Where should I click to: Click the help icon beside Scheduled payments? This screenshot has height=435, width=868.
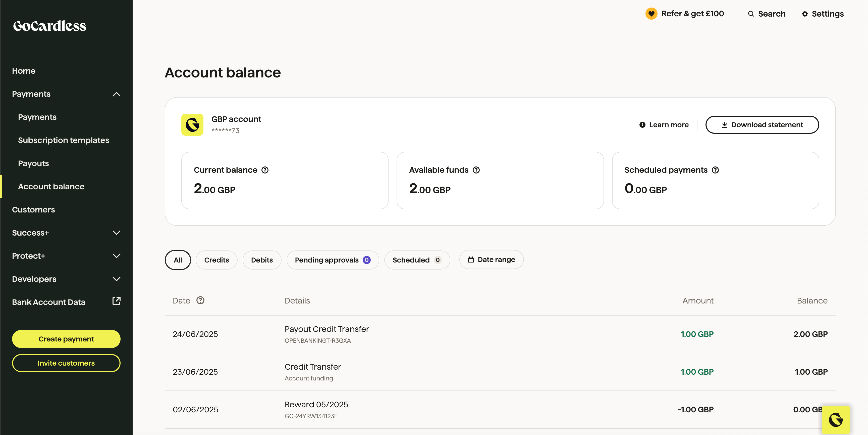(715, 170)
